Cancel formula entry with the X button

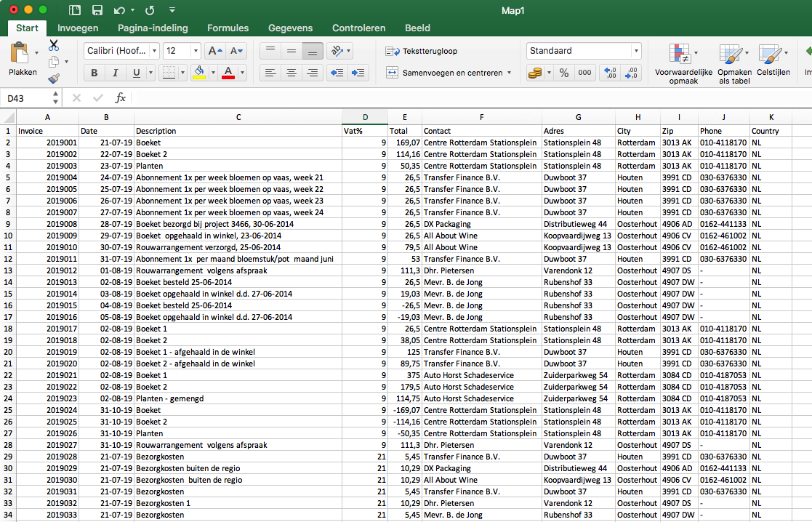click(76, 98)
